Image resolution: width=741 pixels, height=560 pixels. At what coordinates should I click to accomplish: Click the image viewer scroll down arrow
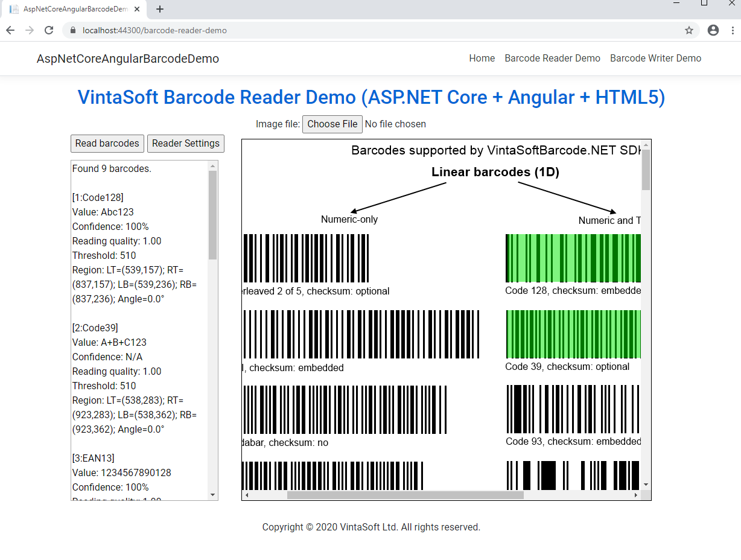(x=646, y=485)
